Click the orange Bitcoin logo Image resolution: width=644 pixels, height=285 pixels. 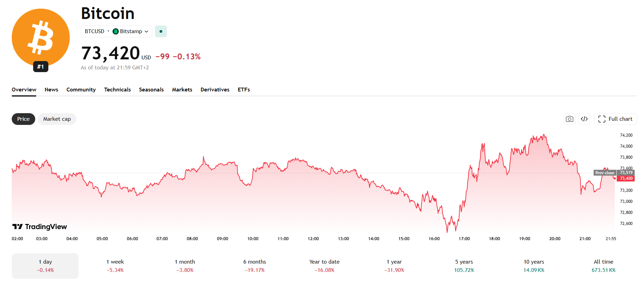click(x=41, y=37)
